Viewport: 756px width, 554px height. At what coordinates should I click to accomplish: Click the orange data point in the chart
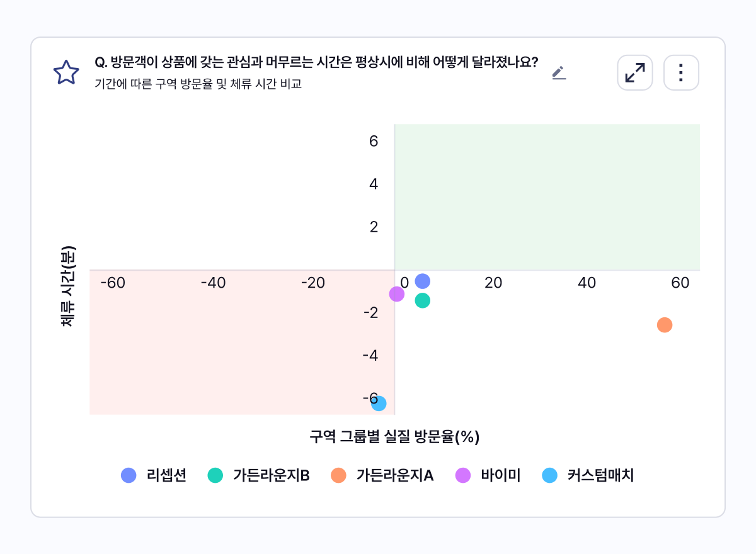(664, 325)
